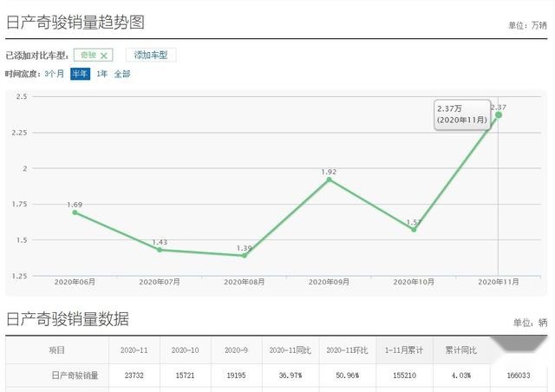The height and width of the screenshot is (392, 555).
Task: Click the 2020-9 column header
Action: tap(236, 350)
